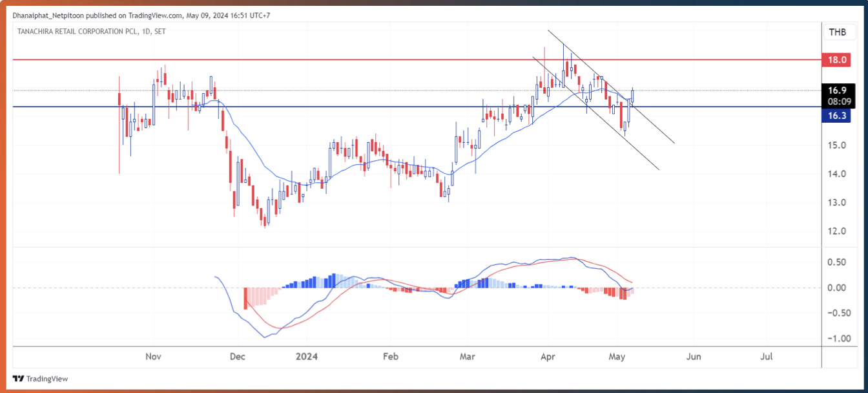868x393 pixels.
Task: Click the 13.0 price axis value
Action: click(837, 202)
